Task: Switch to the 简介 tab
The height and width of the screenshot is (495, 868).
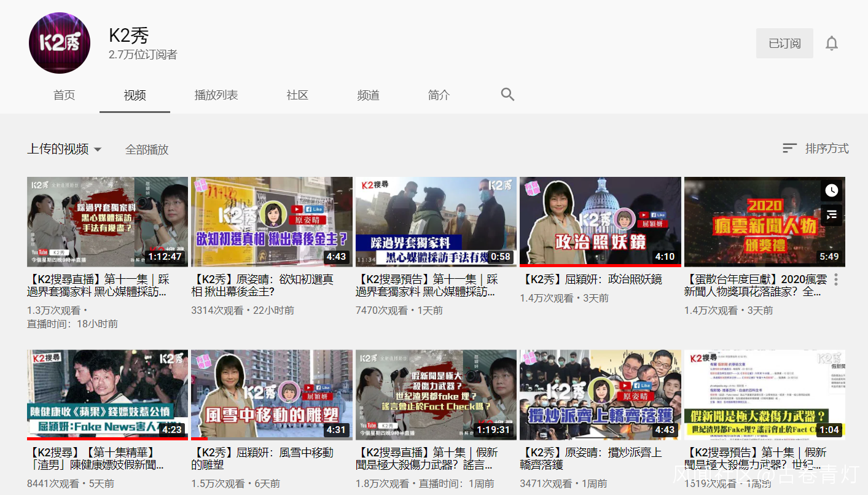Action: click(x=439, y=95)
